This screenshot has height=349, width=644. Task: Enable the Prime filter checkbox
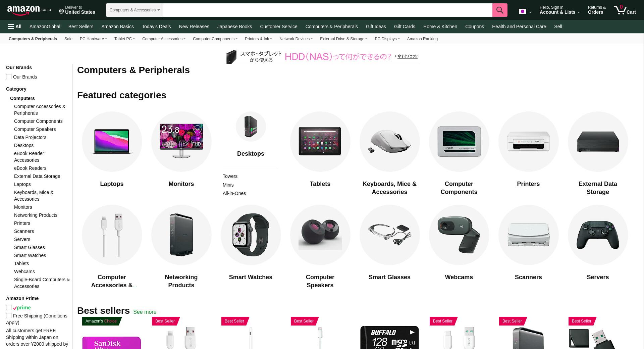pyautogui.click(x=9, y=307)
